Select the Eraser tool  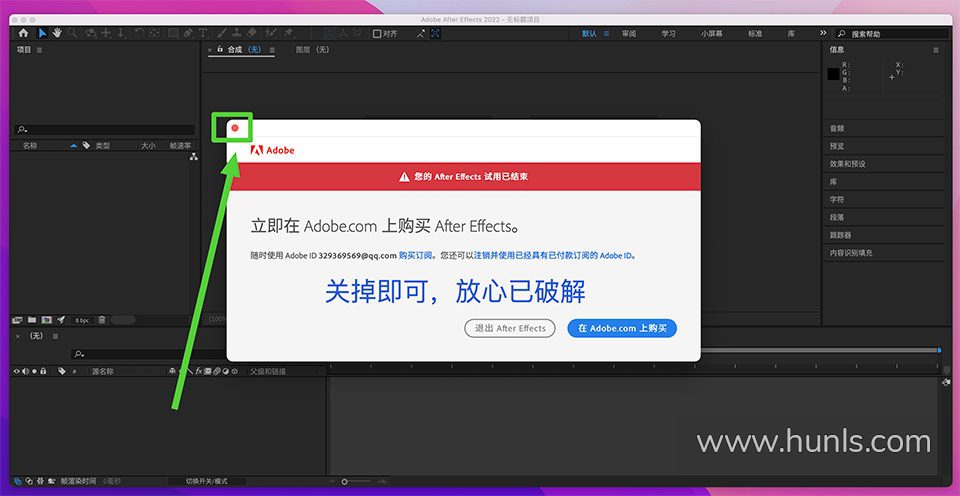[x=252, y=33]
